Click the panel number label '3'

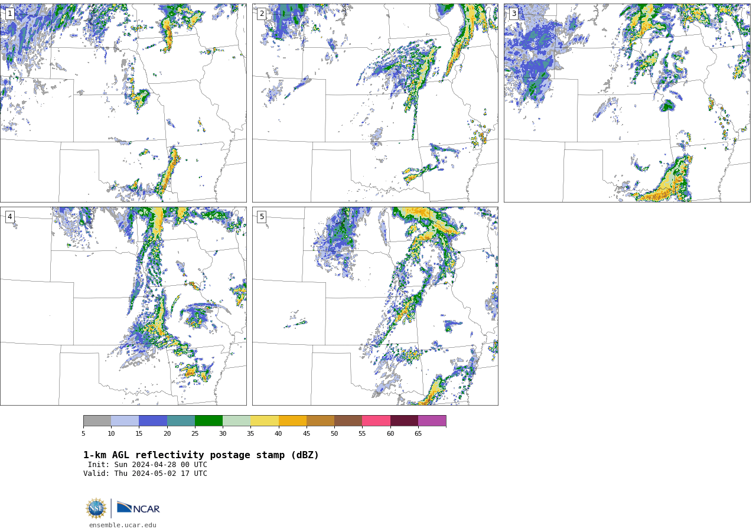click(x=513, y=14)
